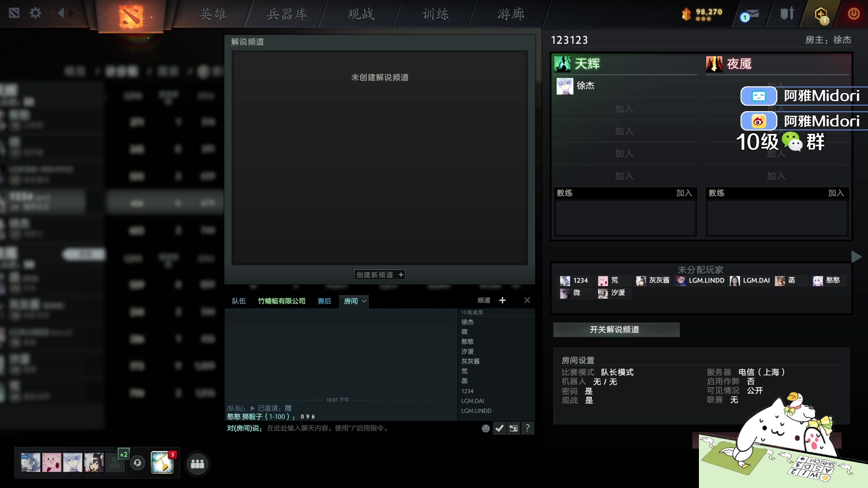Open chat help question mark
This screenshot has width=868, height=488.
(528, 428)
